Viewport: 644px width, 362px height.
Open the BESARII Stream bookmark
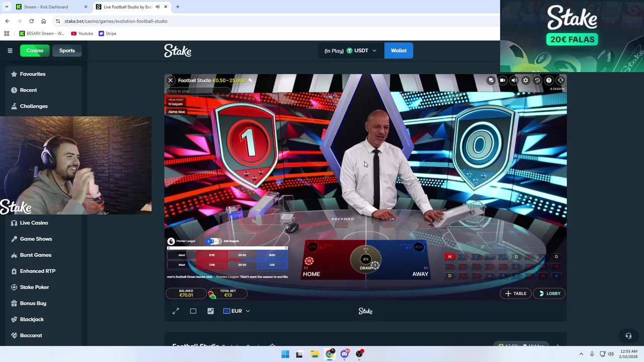tap(42, 34)
